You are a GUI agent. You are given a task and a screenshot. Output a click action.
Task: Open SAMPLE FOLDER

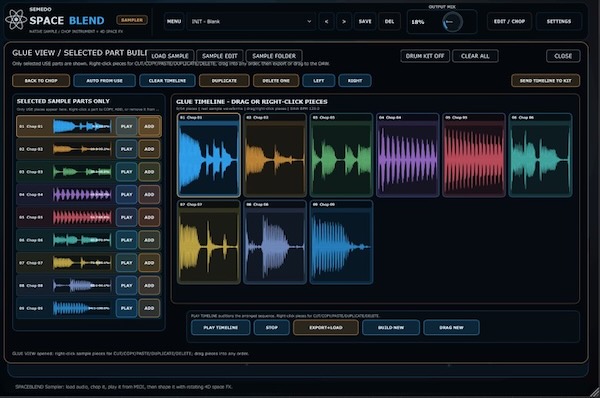274,56
